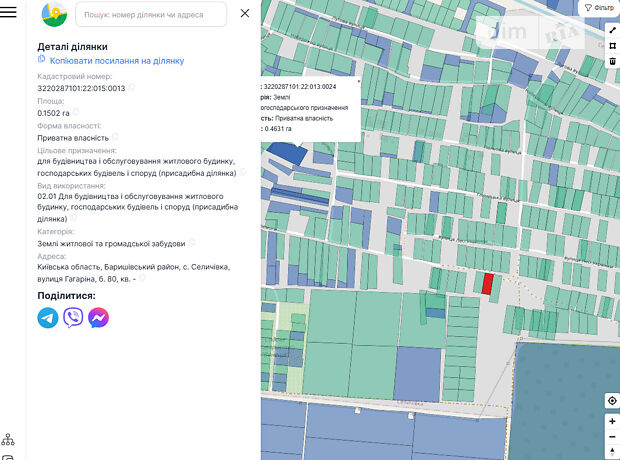Center the map on my location
This screenshot has height=460, width=620.
click(x=612, y=401)
